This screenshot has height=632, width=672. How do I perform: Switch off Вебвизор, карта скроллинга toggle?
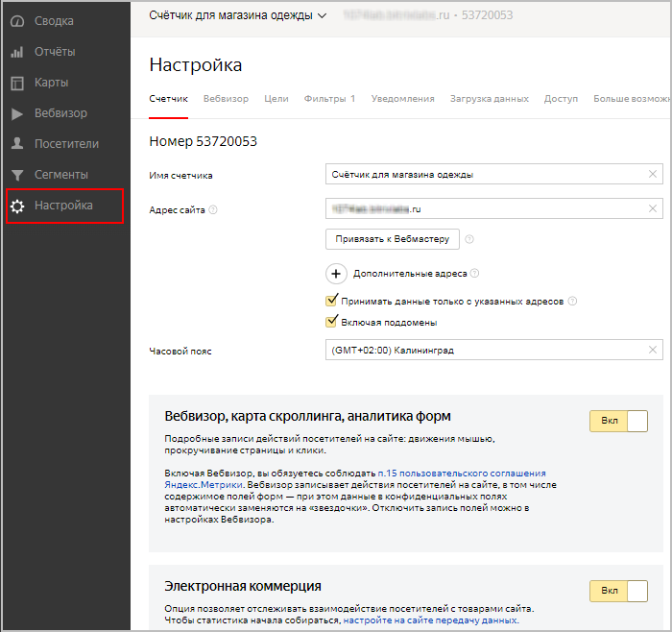(x=618, y=421)
